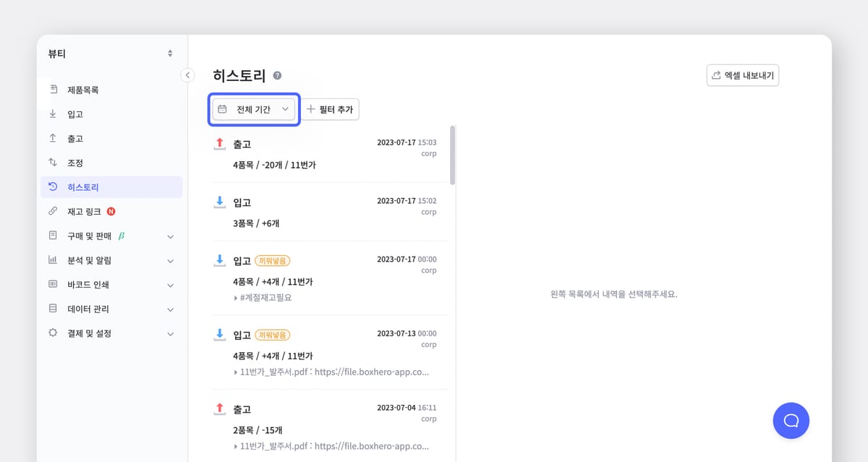
Task: Export data via the 엑셀 내보내기 button
Action: [x=742, y=74]
